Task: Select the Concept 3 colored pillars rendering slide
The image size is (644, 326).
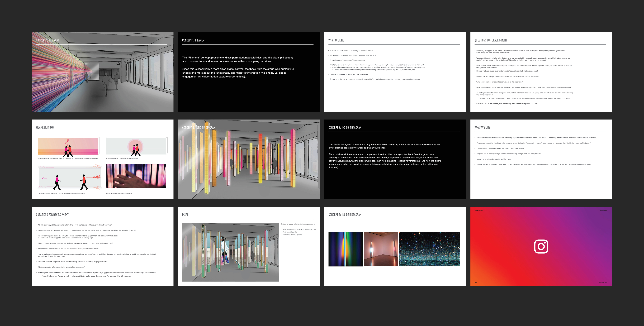Action: click(248, 159)
